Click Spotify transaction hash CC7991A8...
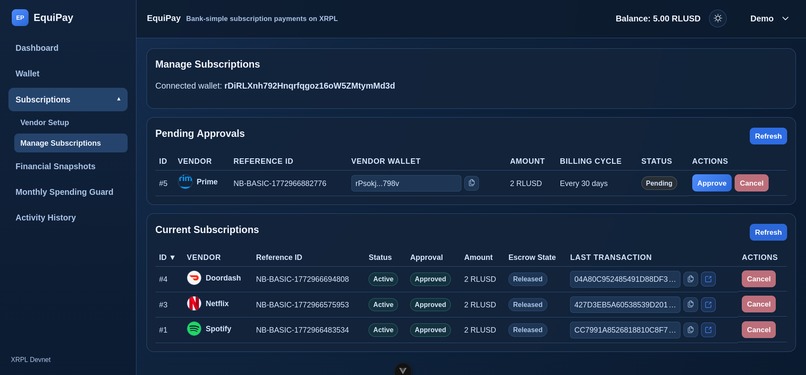 [625, 330]
